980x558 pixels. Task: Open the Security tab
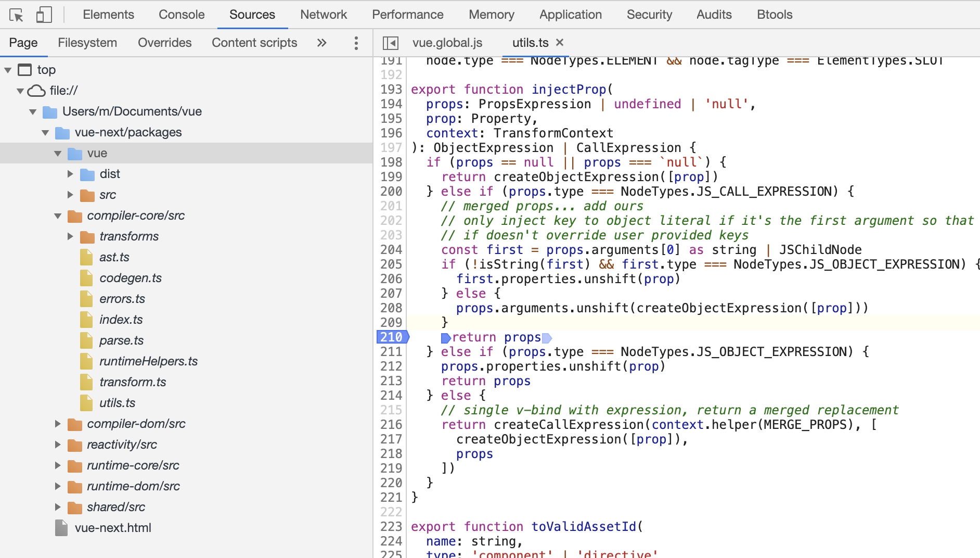649,15
